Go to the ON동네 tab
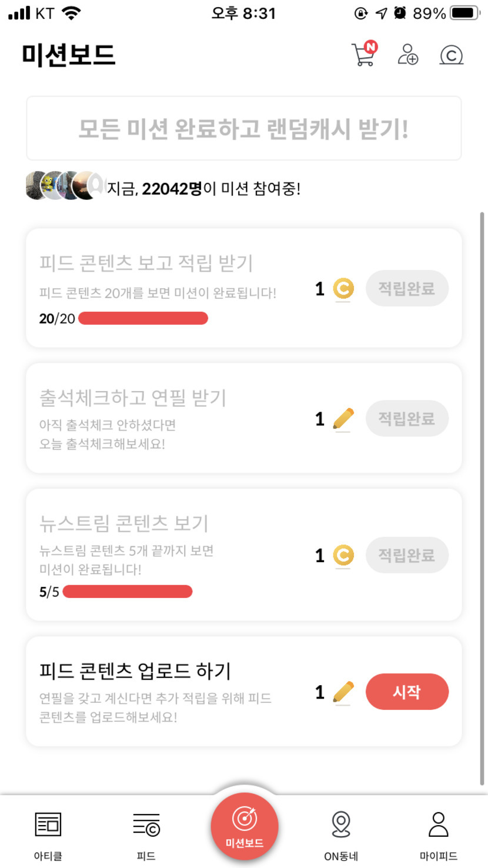The width and height of the screenshot is (488, 868). 341,834
